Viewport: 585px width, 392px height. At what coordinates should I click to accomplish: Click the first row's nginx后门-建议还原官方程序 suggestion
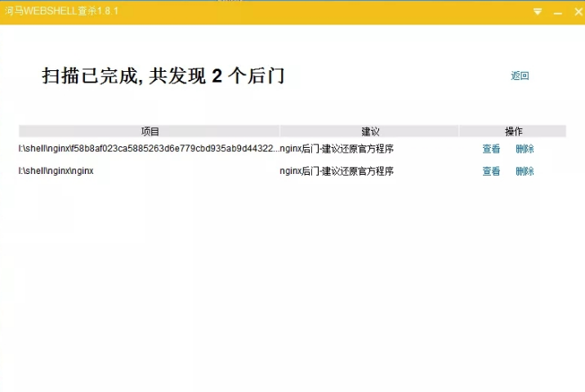(x=337, y=149)
